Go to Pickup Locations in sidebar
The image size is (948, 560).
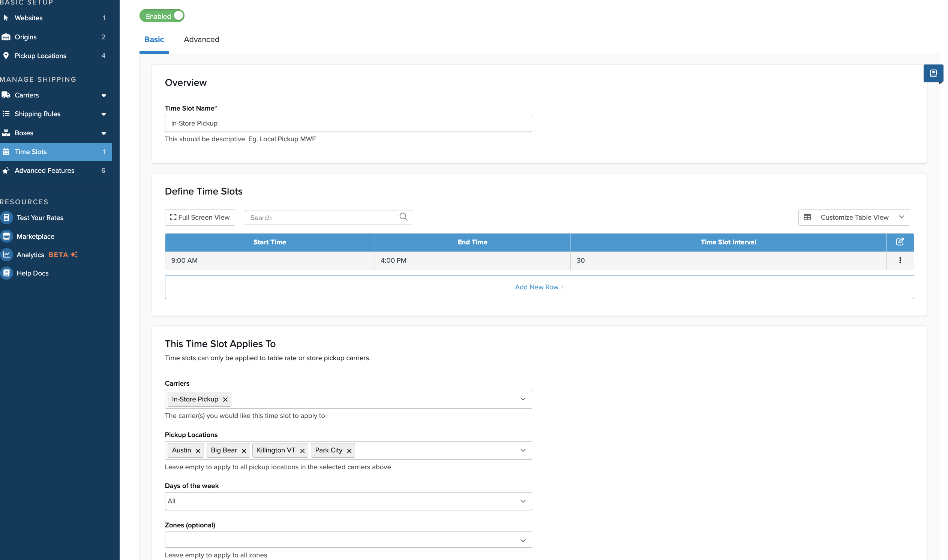click(40, 56)
